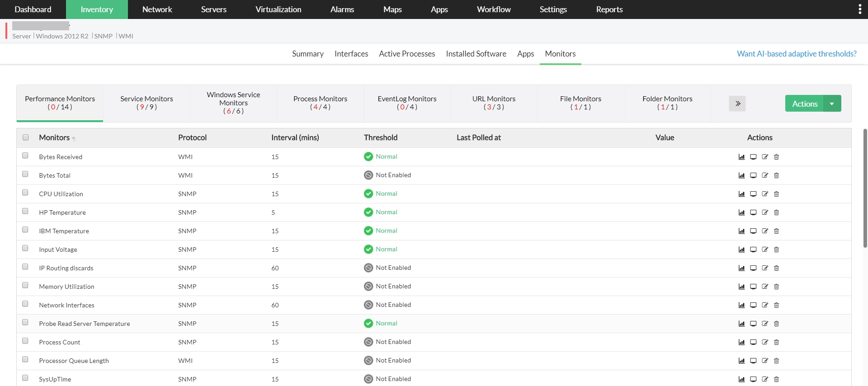Click the Actions button
The image size is (868, 386).
pyautogui.click(x=805, y=104)
